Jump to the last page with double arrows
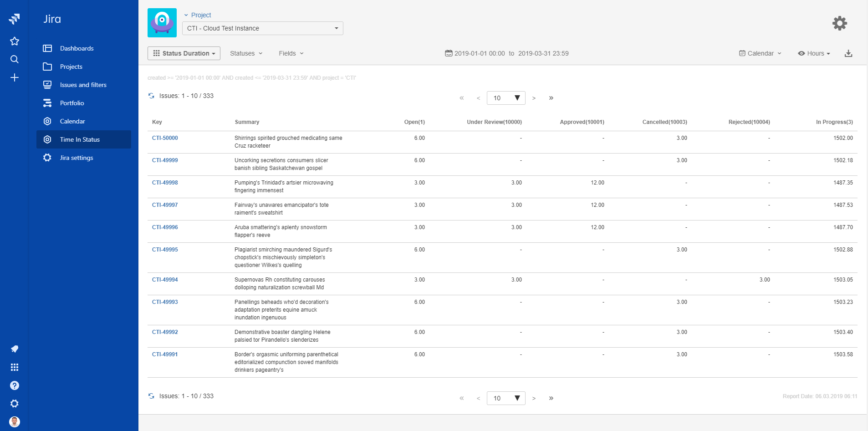 pyautogui.click(x=551, y=97)
